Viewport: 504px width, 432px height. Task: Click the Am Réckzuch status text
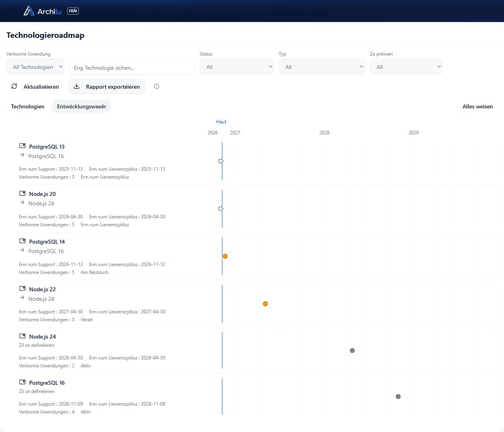(x=94, y=272)
